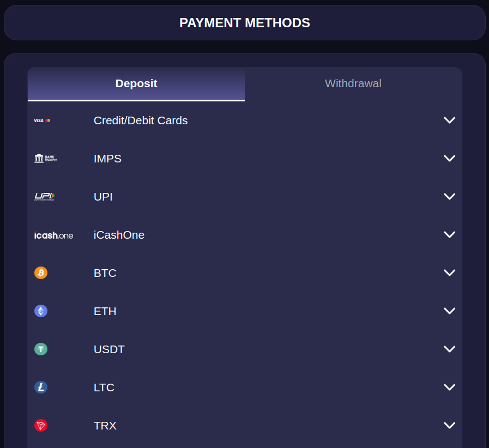Click the orange Bitcoin icon
489x448 pixels.
(41, 273)
